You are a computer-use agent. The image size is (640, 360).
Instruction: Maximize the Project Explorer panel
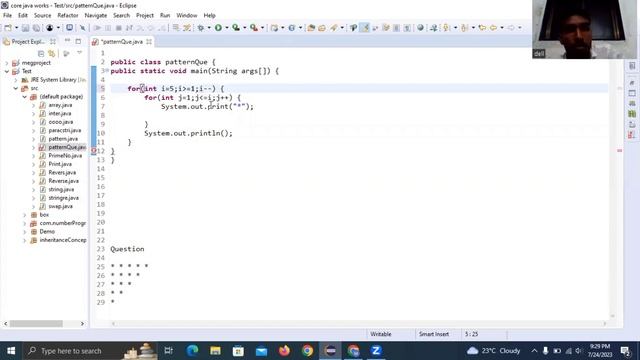pos(78,41)
